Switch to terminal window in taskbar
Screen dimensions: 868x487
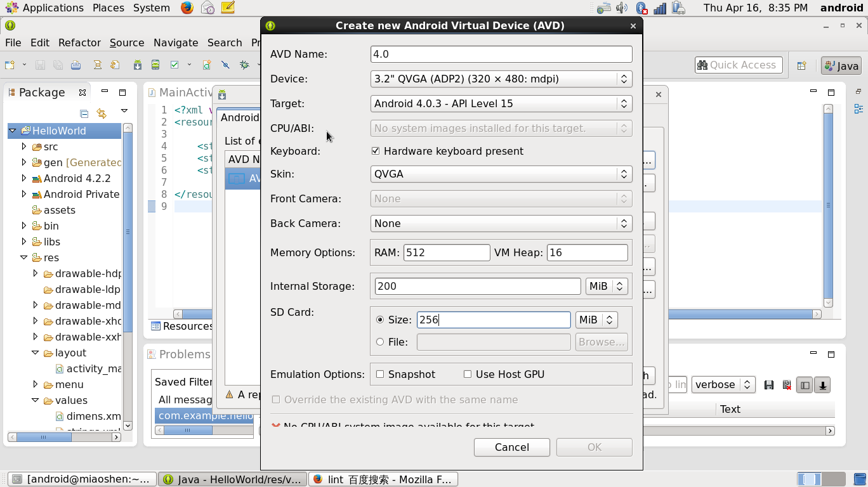82,479
